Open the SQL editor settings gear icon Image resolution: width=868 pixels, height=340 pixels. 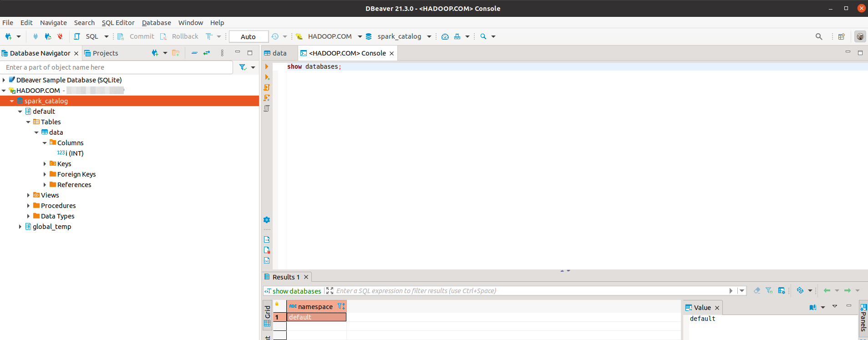tap(267, 220)
